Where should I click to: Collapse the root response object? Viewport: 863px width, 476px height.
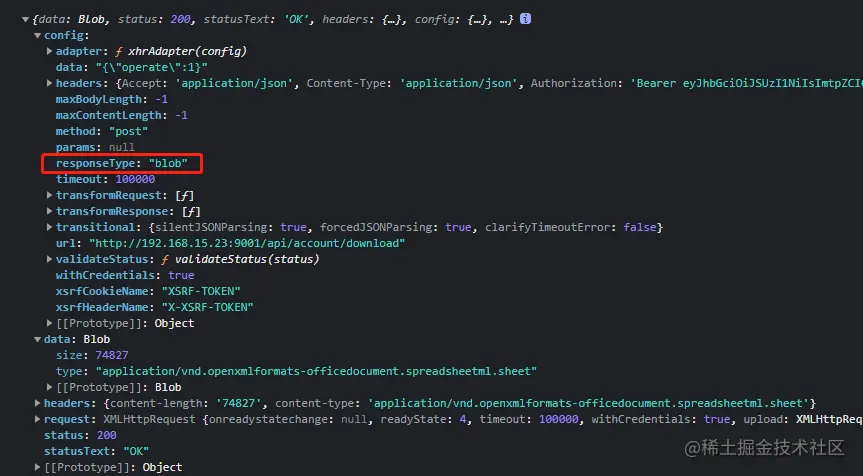[x=25, y=19]
